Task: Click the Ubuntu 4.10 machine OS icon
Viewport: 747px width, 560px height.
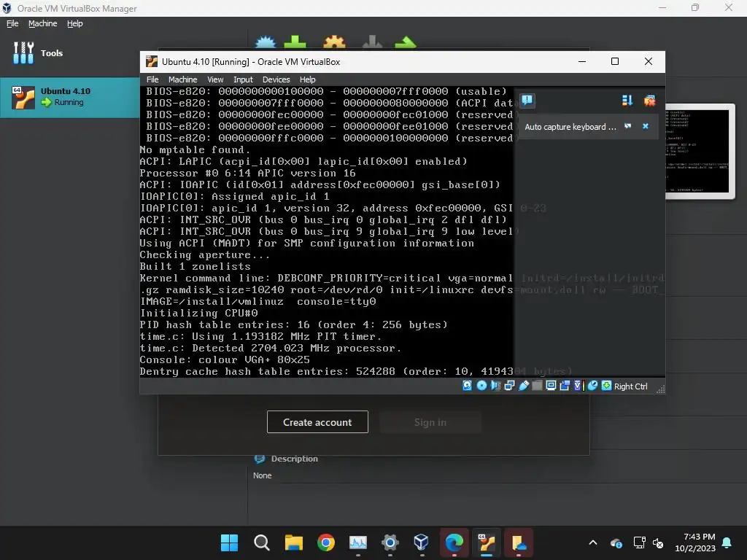Action: (23, 98)
